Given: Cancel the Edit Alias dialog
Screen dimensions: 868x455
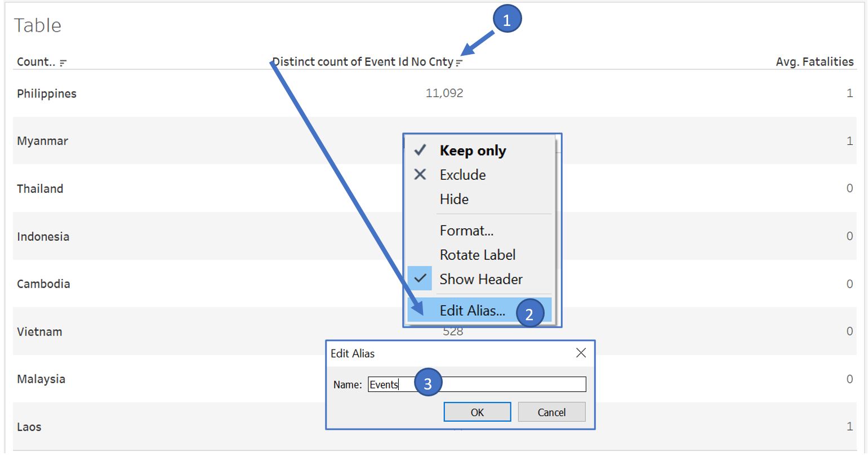Looking at the screenshot, I should (551, 412).
